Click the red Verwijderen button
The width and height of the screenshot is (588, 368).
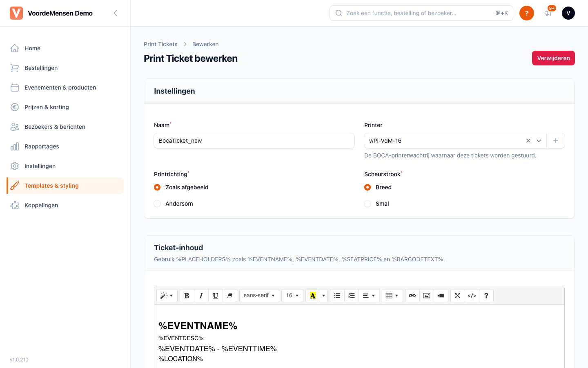coord(553,58)
